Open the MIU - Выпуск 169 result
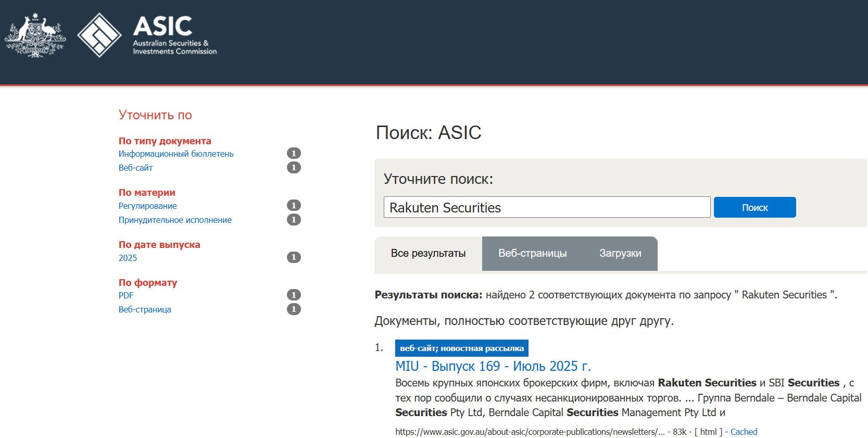 coord(493,366)
